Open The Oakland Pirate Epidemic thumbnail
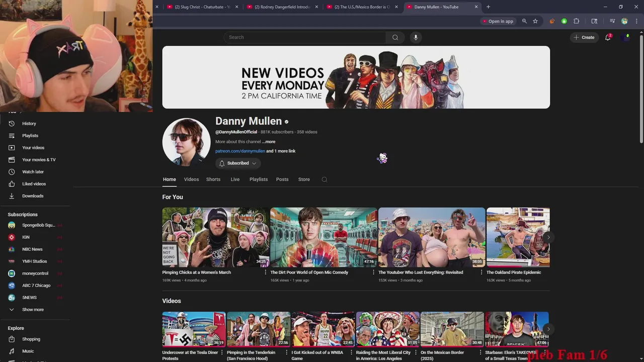 click(x=518, y=237)
